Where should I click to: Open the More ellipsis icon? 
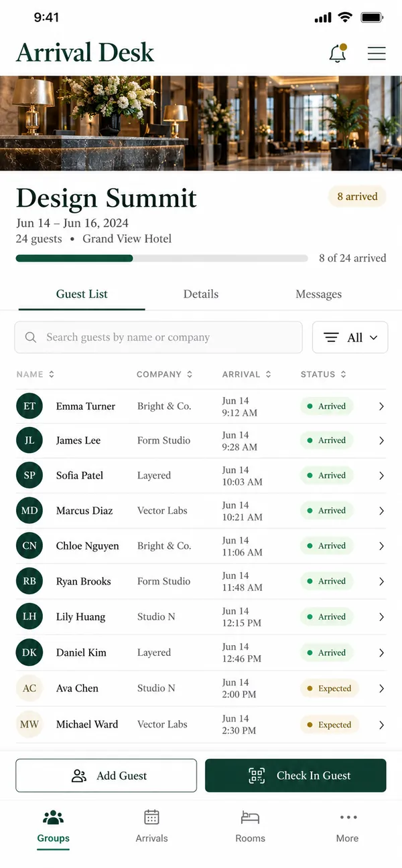348,817
